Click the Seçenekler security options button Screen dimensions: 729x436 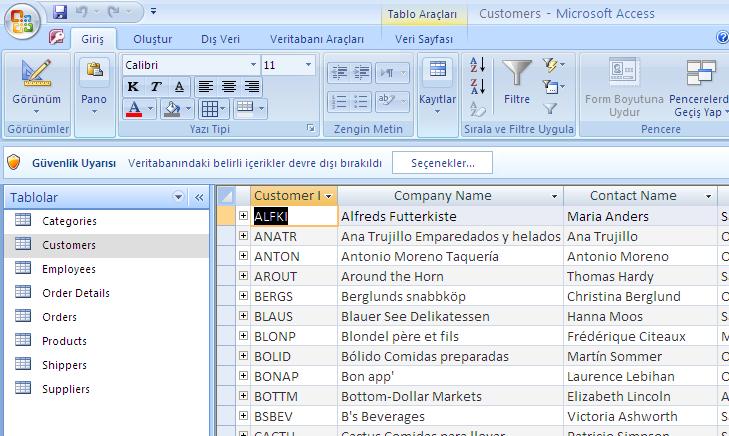pyautogui.click(x=442, y=163)
